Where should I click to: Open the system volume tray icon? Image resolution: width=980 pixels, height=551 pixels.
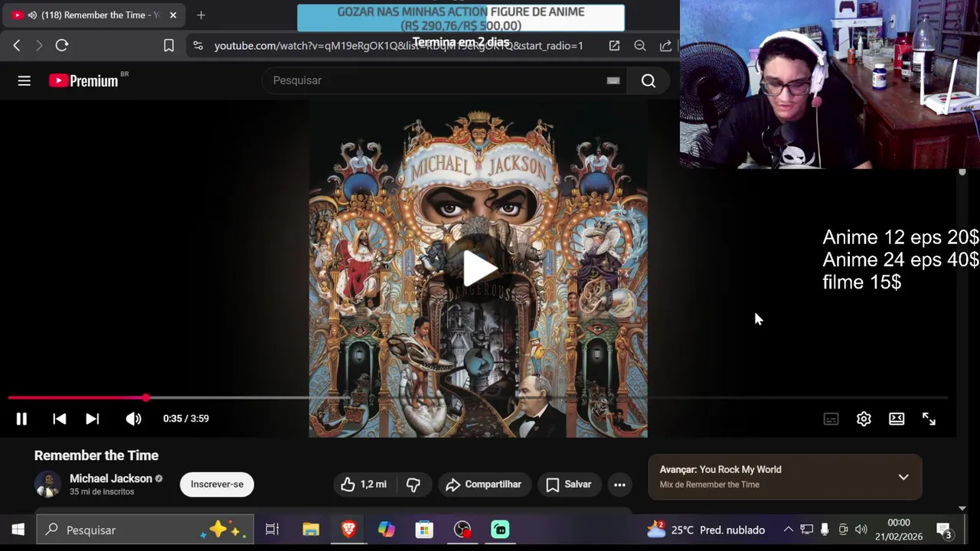click(x=861, y=530)
